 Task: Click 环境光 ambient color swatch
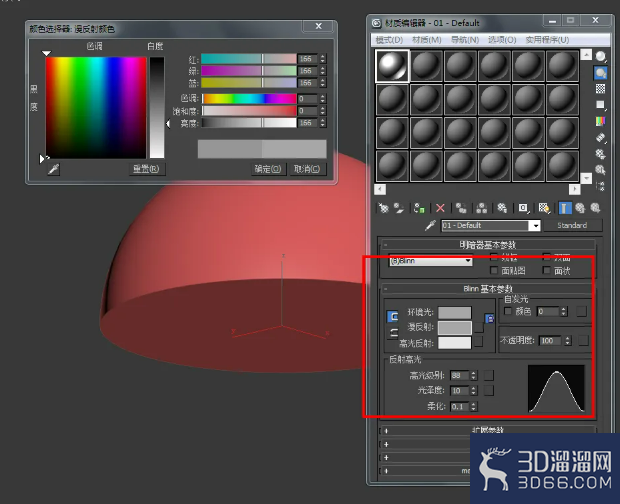point(455,312)
